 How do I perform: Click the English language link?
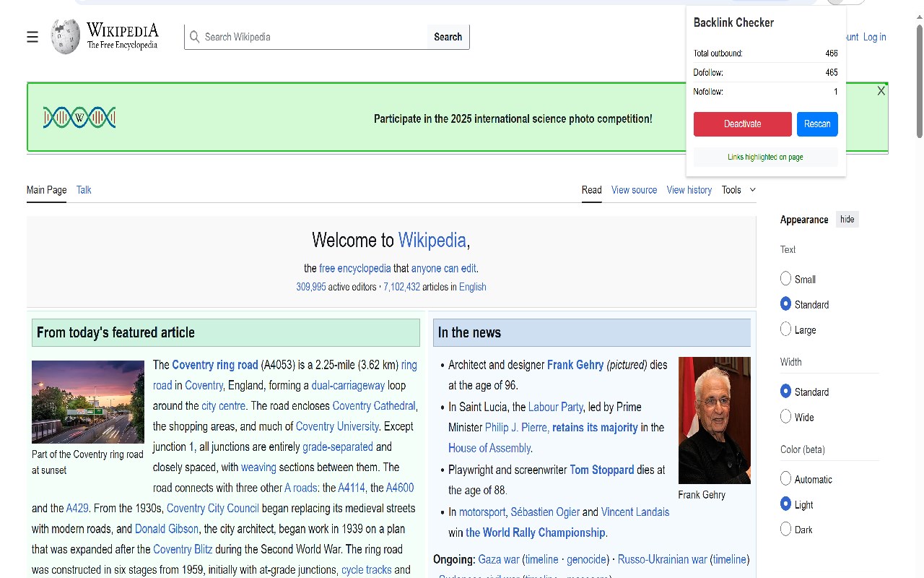(x=473, y=287)
